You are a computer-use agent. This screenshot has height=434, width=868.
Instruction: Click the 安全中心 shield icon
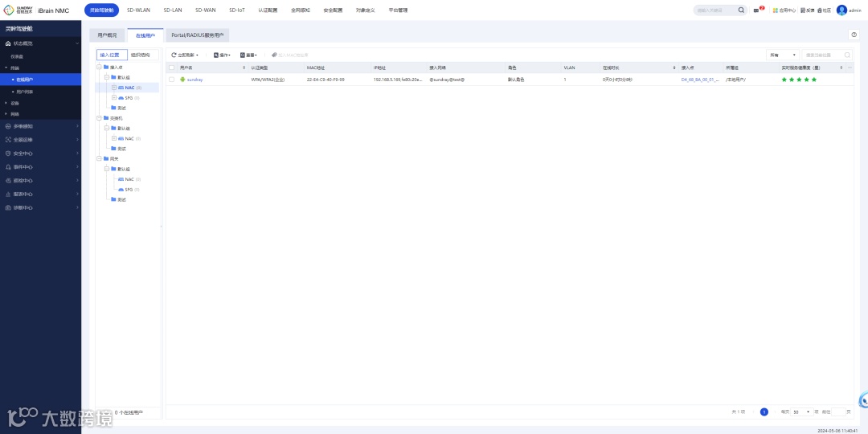(8, 154)
